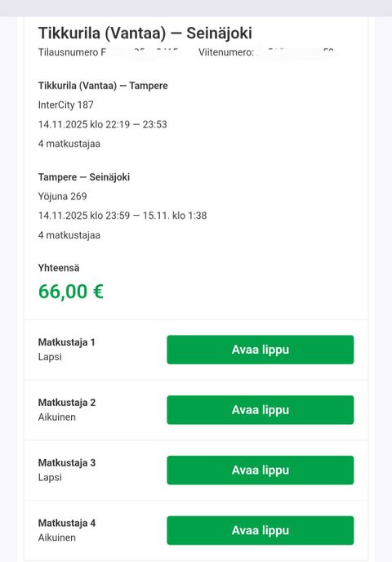Click the Yöjuna 269 train label
The image size is (392, 562).
(x=62, y=196)
